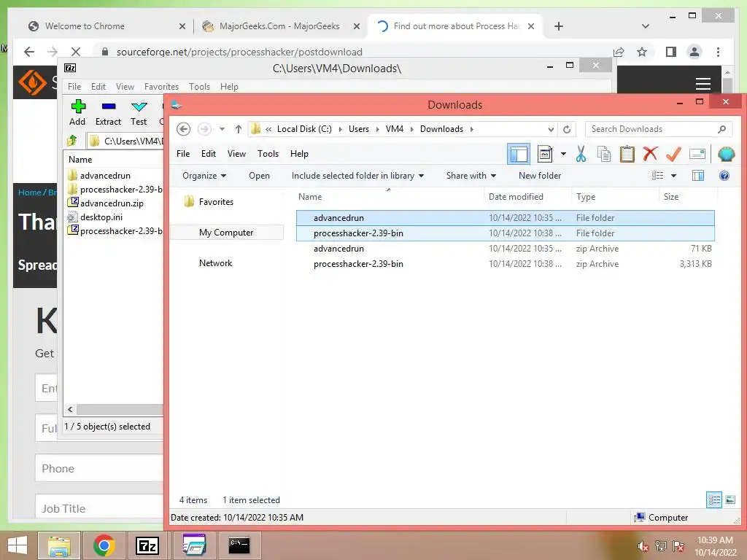Image resolution: width=747 pixels, height=560 pixels.
Task: Select Network in the navigation pane
Action: [215, 263]
